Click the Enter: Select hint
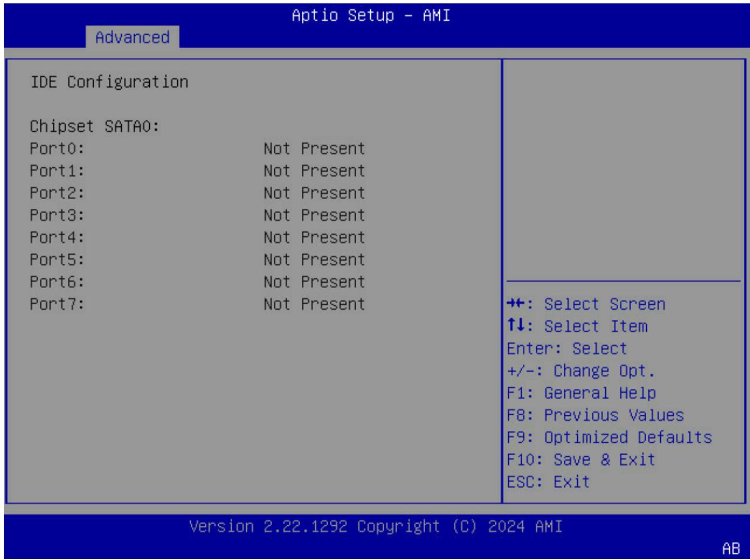This screenshot has width=750, height=560. pos(567,348)
